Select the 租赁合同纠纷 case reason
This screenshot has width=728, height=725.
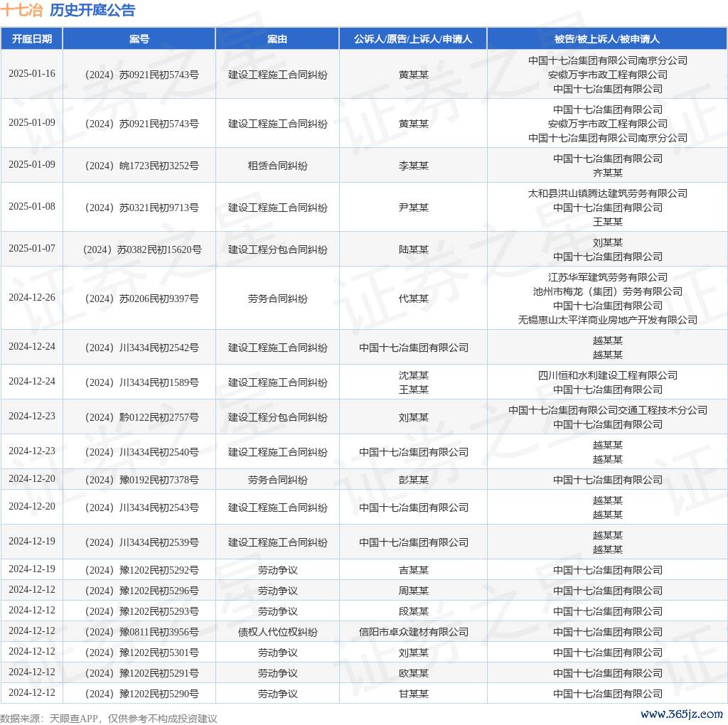pos(278,166)
